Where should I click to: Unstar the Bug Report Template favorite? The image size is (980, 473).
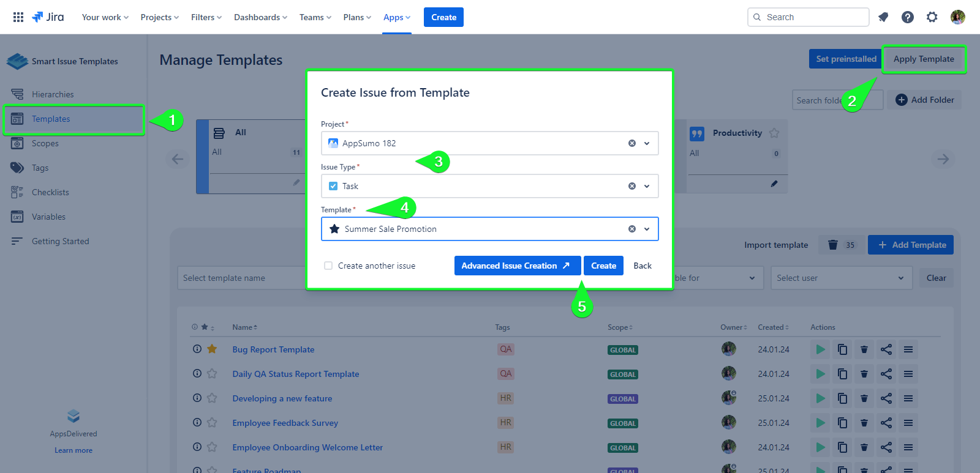coord(212,349)
